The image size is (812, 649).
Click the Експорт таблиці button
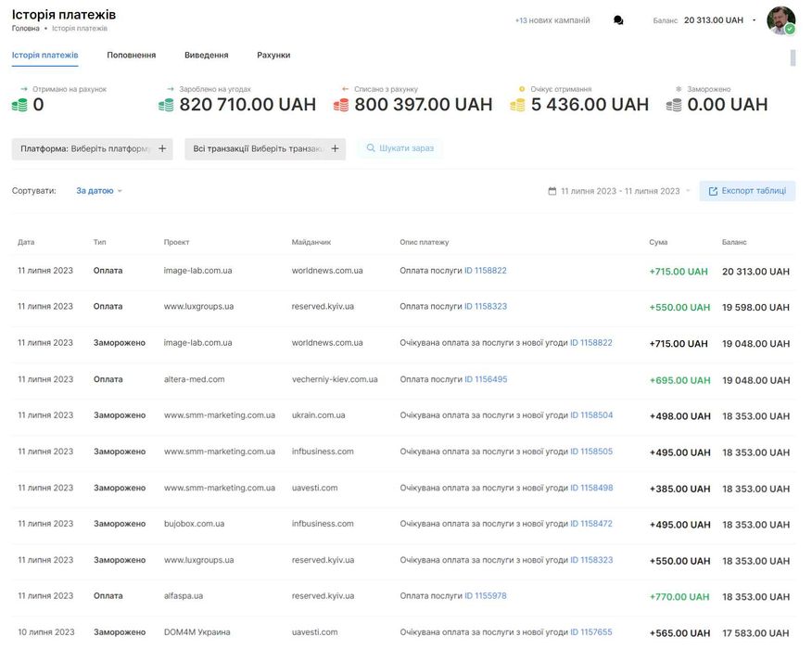pyautogui.click(x=747, y=191)
